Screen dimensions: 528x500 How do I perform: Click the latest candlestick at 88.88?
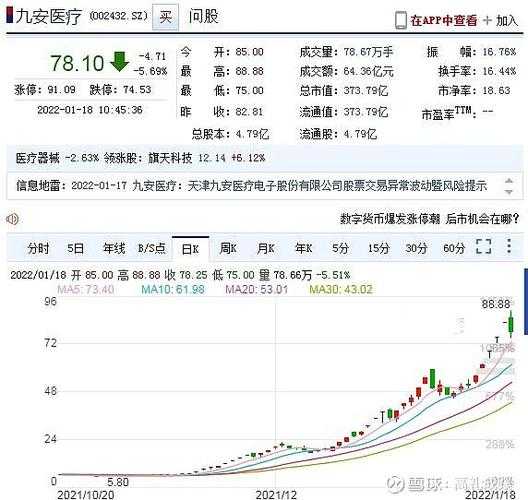511,324
